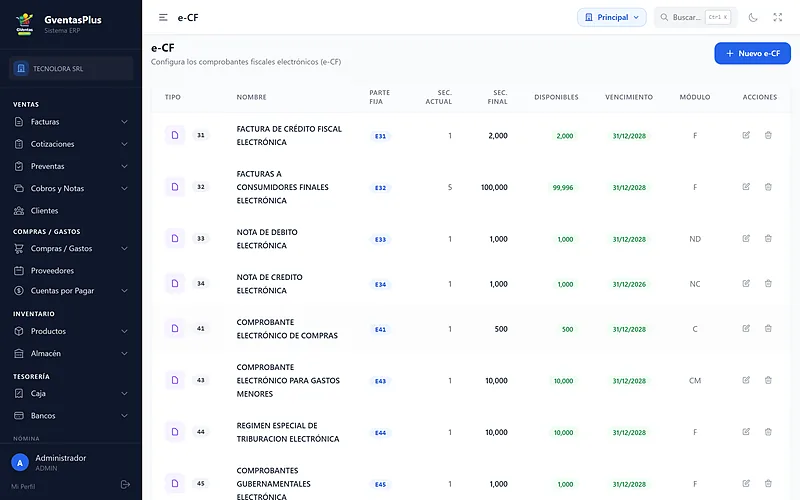
Task: Click the NOMBRE column header
Action: (252, 97)
